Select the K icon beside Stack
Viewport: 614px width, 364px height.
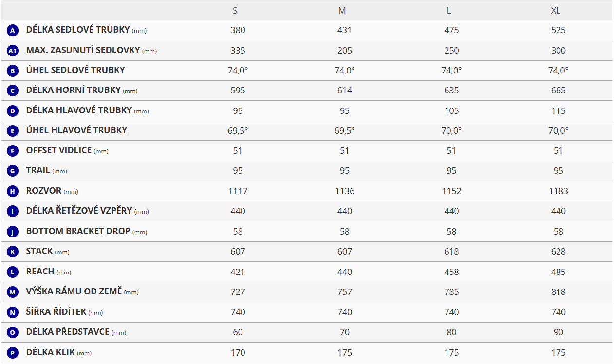pyautogui.click(x=13, y=252)
